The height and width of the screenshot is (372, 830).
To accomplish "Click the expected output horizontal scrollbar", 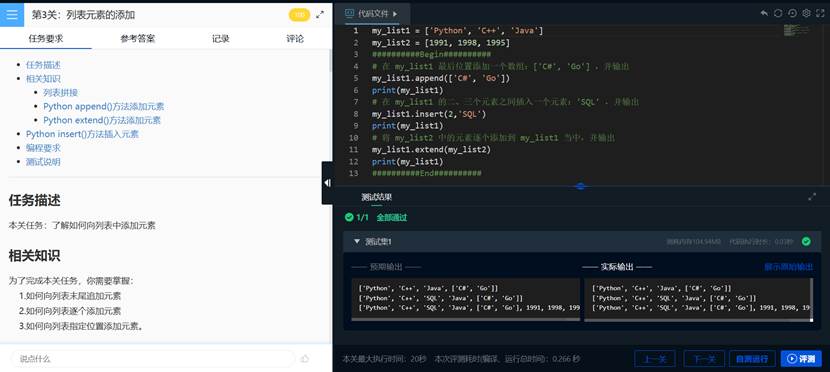I will (466, 319).
